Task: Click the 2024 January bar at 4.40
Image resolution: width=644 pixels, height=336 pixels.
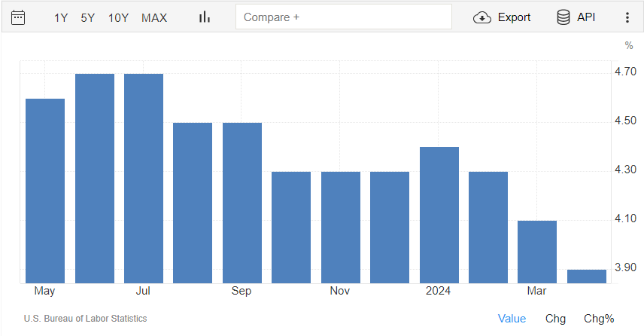Action: tap(439, 215)
